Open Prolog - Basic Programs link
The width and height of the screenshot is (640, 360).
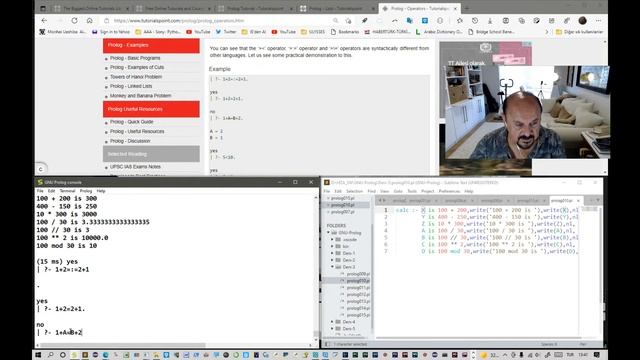coord(135,58)
